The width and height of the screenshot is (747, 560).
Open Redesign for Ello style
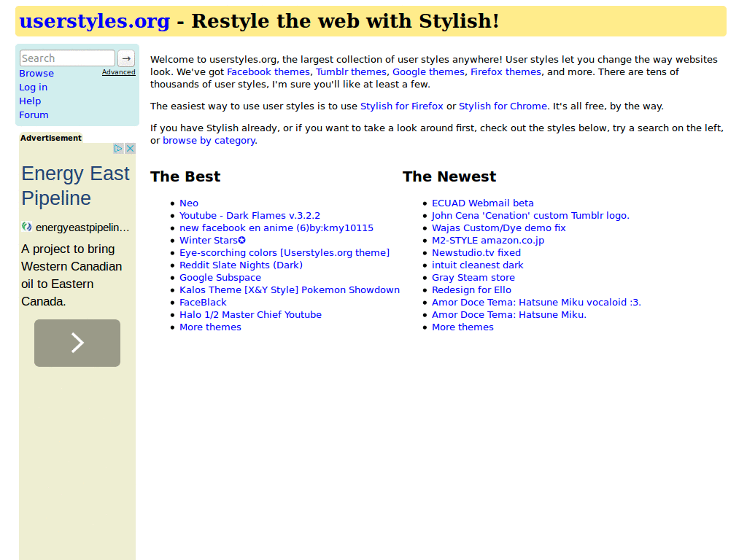pyautogui.click(x=472, y=290)
